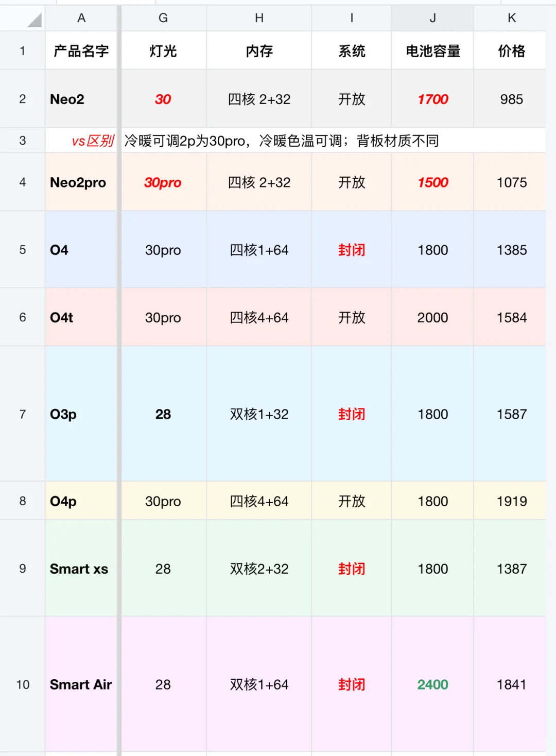
Task: Select the Neo2 product name cell
Action: point(81,99)
